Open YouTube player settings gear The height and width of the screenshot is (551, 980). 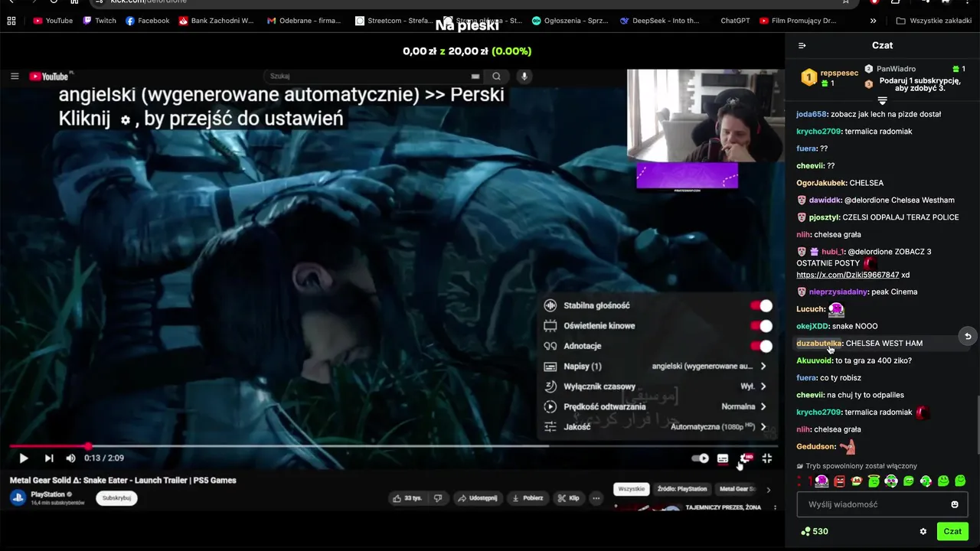[745, 458]
